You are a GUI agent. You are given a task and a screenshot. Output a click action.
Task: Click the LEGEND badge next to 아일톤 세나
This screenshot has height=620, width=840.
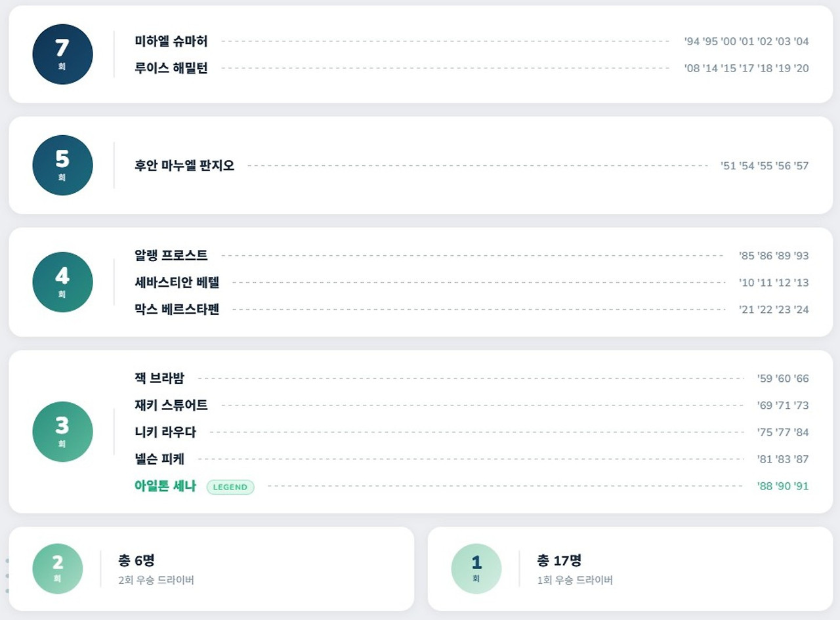tap(230, 487)
